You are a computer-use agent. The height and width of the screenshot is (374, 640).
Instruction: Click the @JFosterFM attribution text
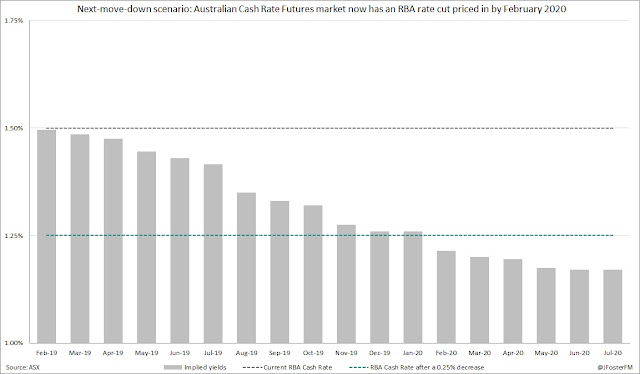pos(615,367)
